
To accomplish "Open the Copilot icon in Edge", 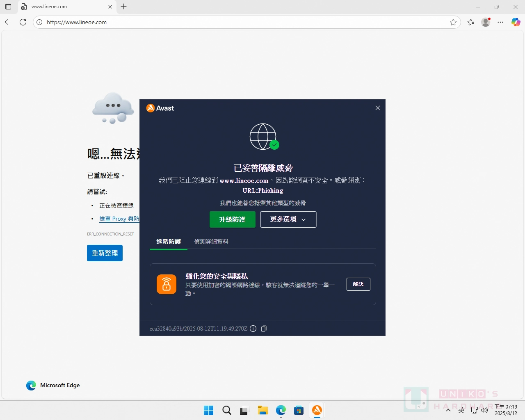I will tap(516, 22).
